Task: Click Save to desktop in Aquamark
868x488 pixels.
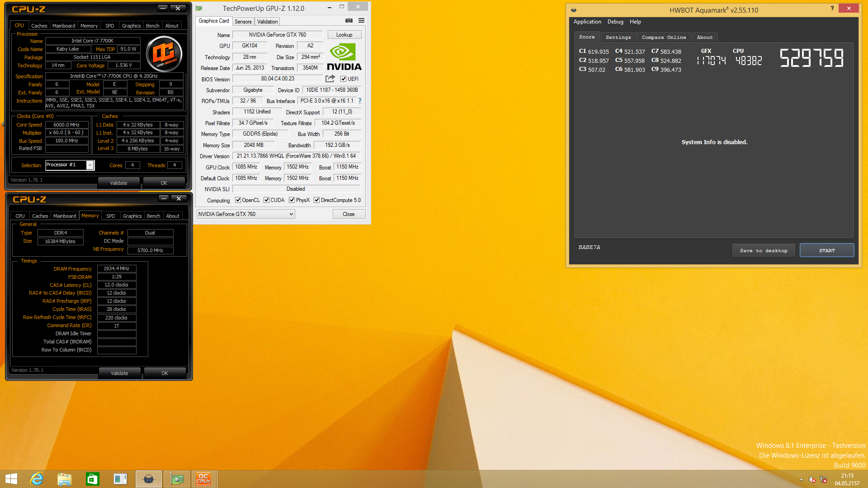Action: point(764,250)
